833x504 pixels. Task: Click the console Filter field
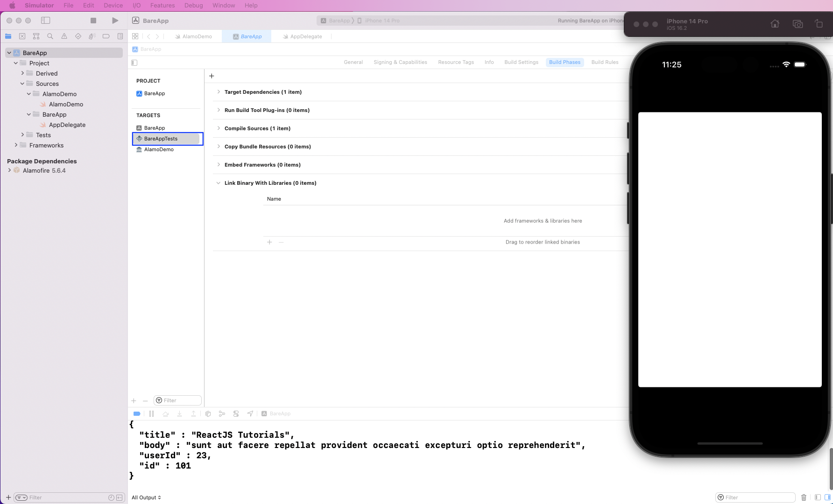click(x=755, y=497)
